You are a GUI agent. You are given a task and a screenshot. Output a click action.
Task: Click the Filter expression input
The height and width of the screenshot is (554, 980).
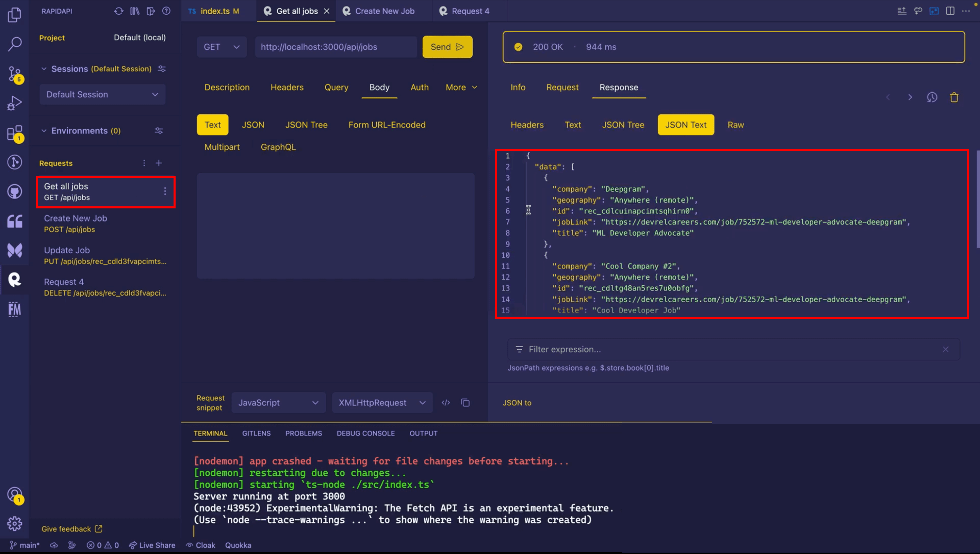pyautogui.click(x=734, y=350)
